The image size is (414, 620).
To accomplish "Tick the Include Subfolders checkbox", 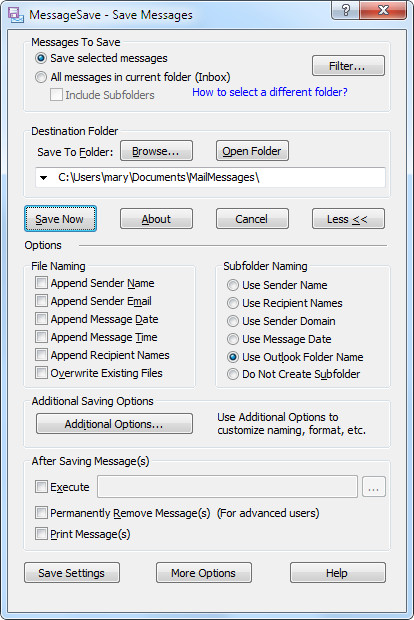I will point(56,95).
